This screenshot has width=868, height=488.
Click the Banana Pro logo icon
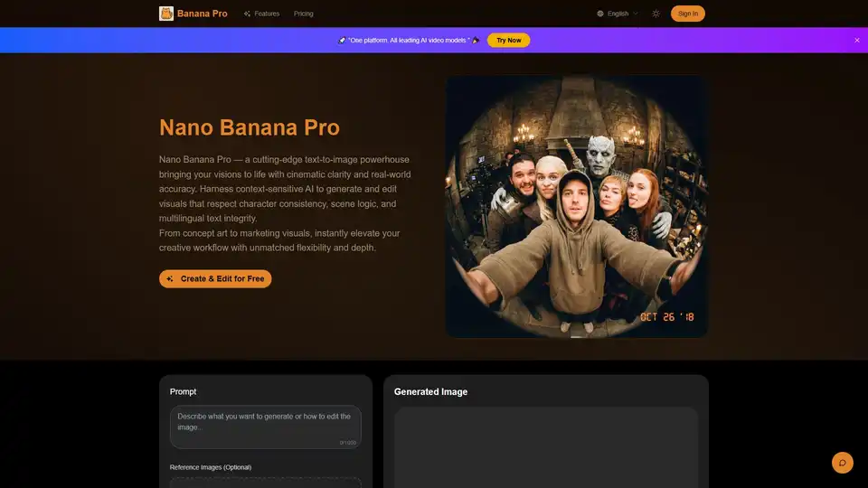tap(166, 14)
